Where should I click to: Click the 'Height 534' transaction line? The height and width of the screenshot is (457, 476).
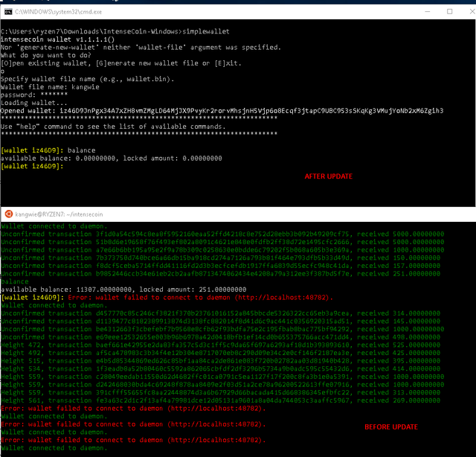coord(220,368)
